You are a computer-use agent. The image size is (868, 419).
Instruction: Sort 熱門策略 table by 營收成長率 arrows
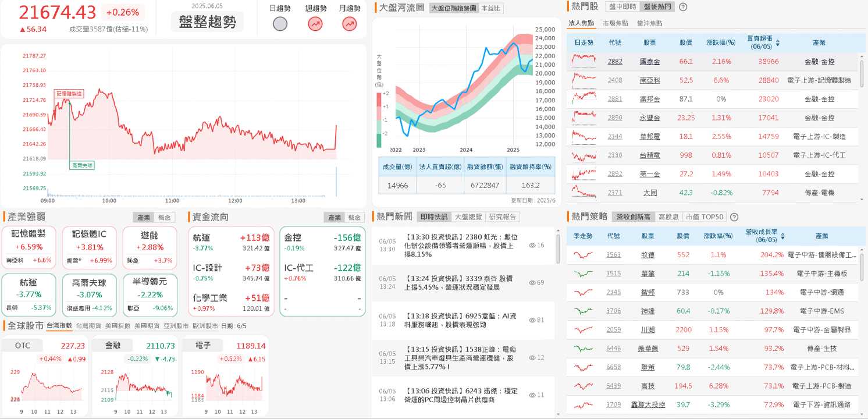[783, 236]
